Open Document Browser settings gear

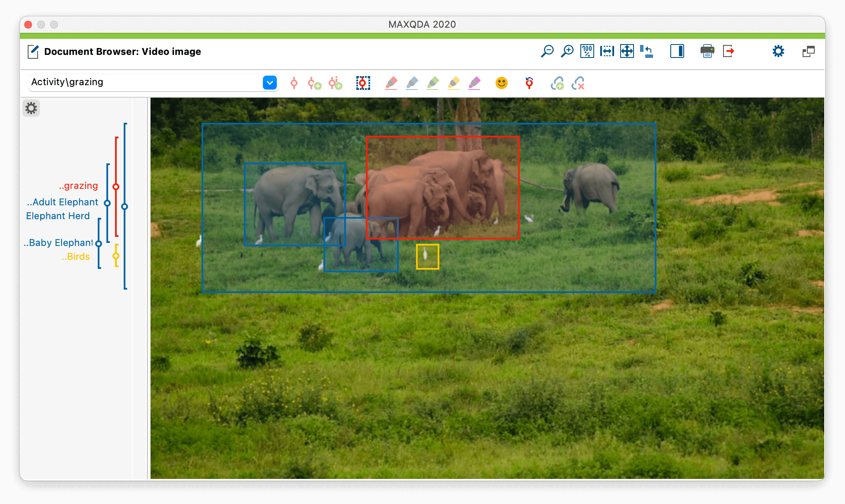click(x=778, y=51)
